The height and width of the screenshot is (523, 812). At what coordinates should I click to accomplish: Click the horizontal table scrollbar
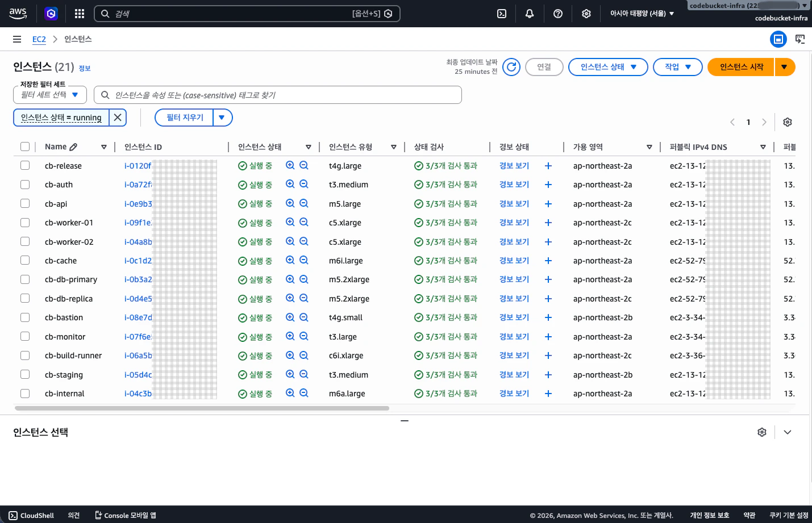pos(202,408)
